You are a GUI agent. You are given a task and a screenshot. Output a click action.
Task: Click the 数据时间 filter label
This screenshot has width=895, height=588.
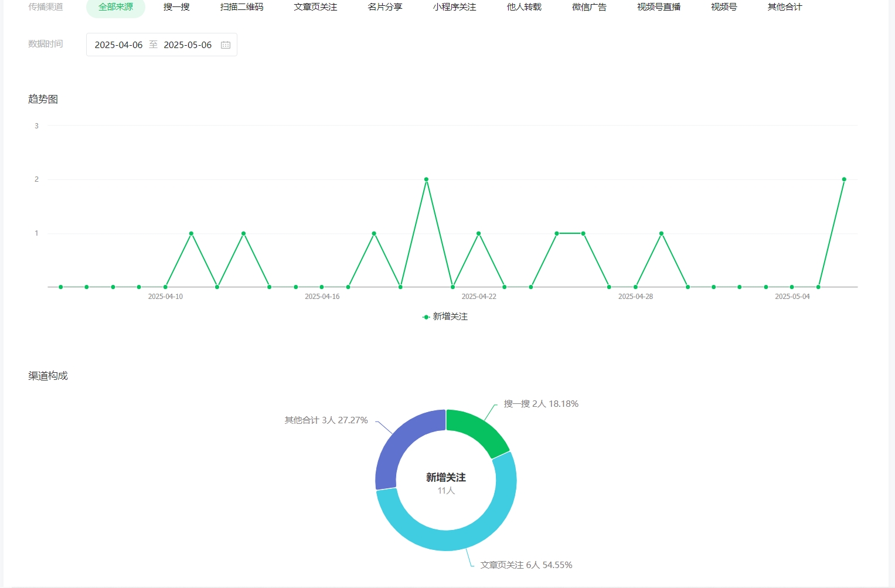46,44
